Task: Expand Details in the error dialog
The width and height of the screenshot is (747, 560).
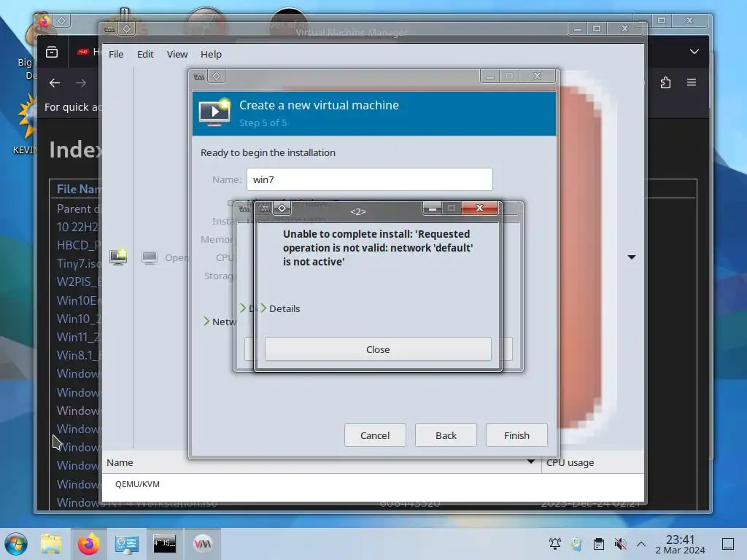Action: point(279,308)
